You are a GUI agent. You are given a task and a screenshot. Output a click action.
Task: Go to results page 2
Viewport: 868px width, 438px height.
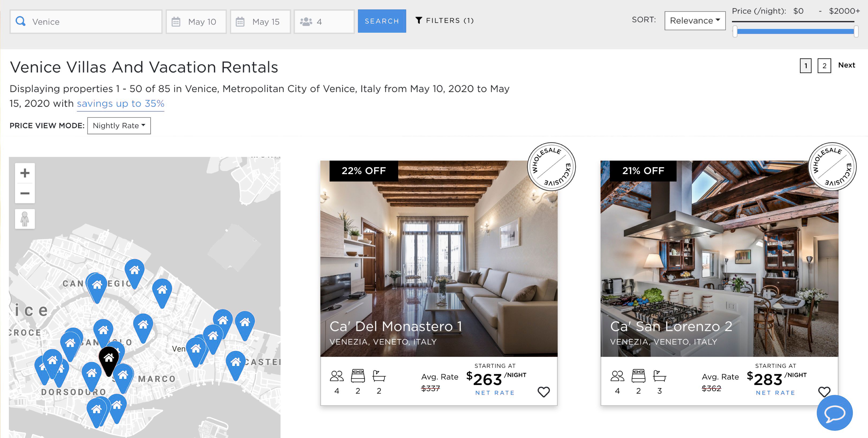pos(824,66)
